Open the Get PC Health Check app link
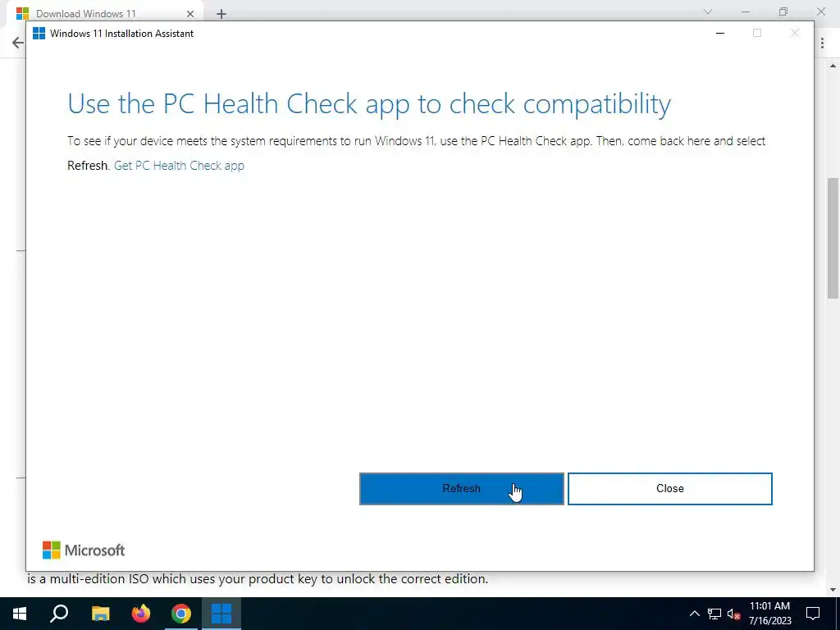 tap(179, 166)
